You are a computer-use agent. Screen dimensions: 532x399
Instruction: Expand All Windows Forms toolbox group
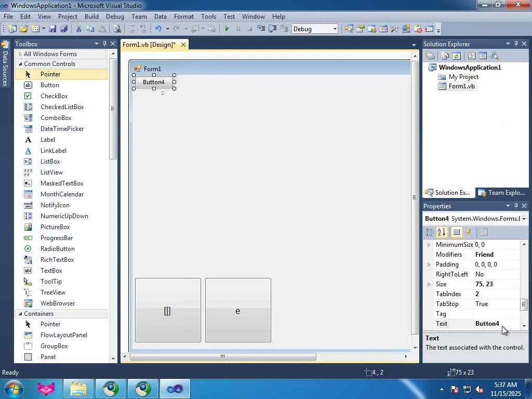20,54
